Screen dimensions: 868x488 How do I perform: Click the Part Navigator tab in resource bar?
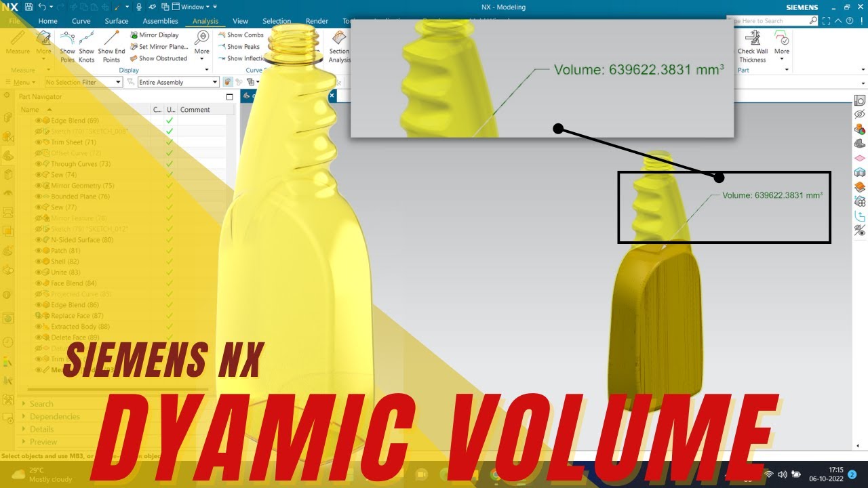8,155
